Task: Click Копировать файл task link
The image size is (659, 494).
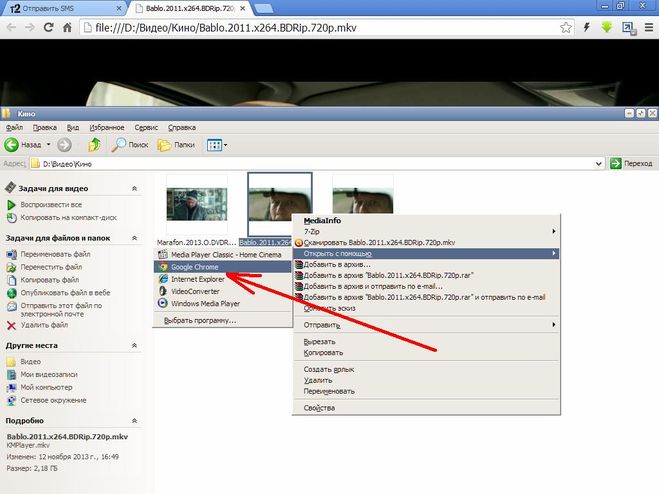Action: [50, 280]
